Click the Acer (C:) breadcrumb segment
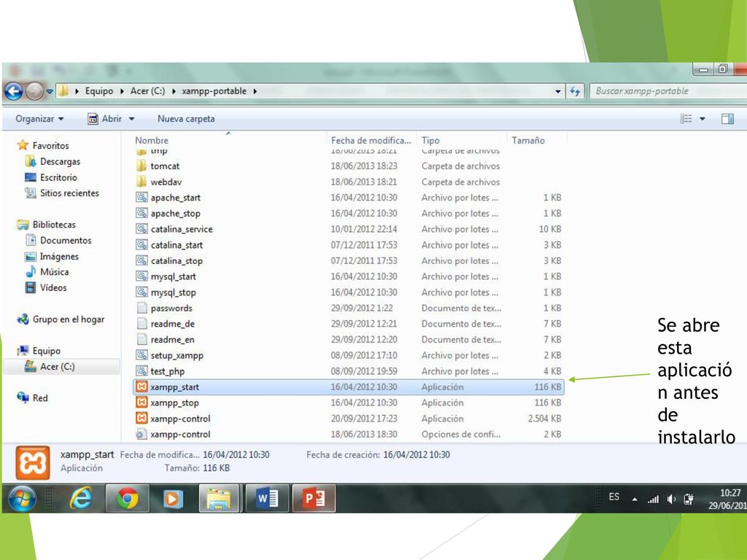747x560 pixels. [147, 91]
